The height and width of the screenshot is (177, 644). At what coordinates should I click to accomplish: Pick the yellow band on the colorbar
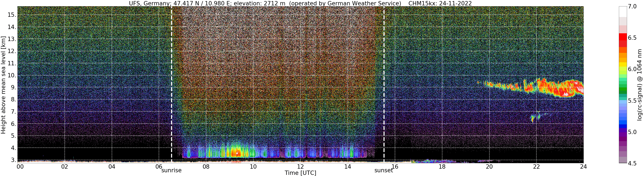[623, 65]
